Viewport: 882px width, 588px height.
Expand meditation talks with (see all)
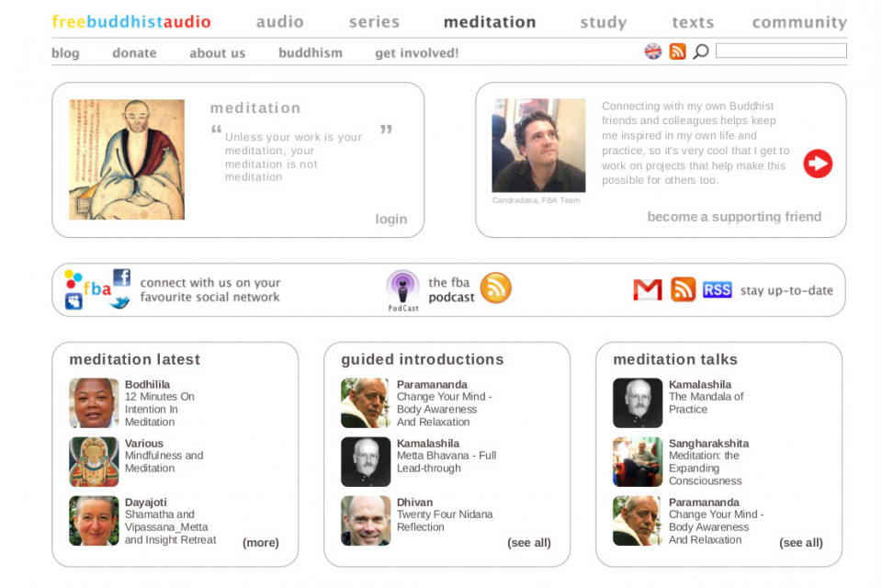pos(800,542)
